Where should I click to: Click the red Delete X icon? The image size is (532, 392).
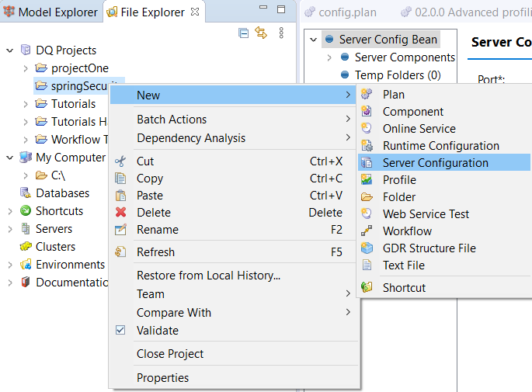coord(120,213)
